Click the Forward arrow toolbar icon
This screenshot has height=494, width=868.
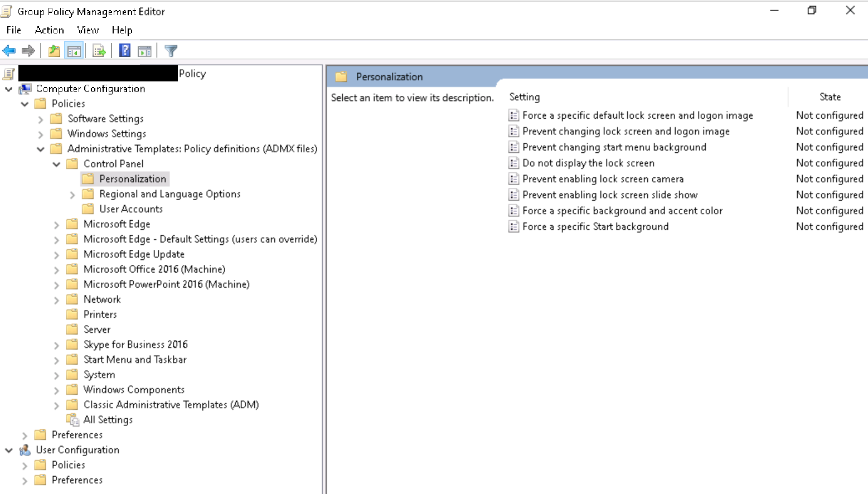28,51
